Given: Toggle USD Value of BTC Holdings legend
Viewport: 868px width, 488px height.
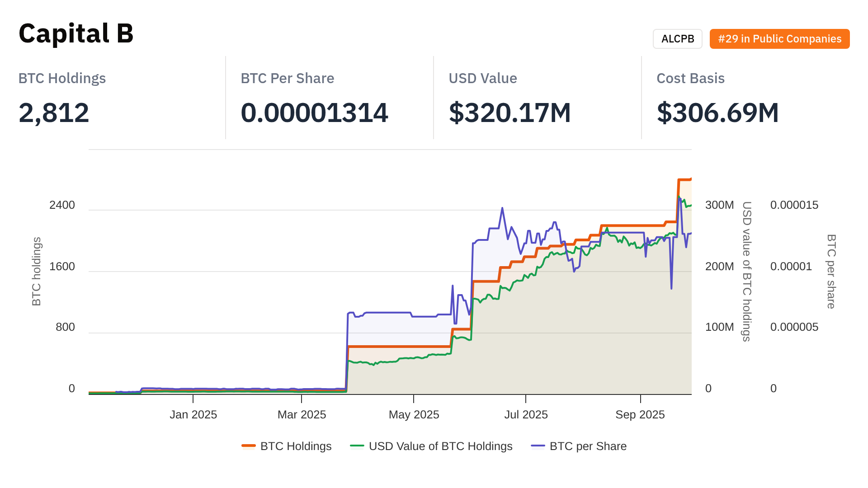Looking at the screenshot, I should point(440,446).
